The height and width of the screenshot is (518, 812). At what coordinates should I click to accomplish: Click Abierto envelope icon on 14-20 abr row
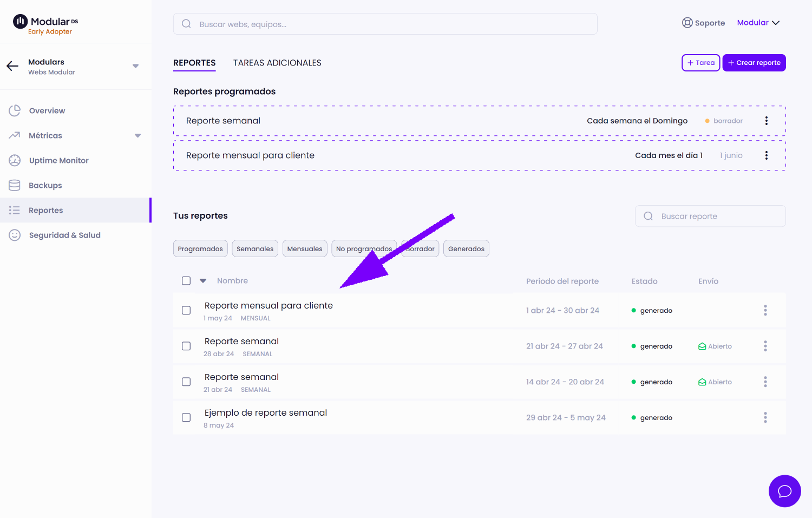coord(702,382)
